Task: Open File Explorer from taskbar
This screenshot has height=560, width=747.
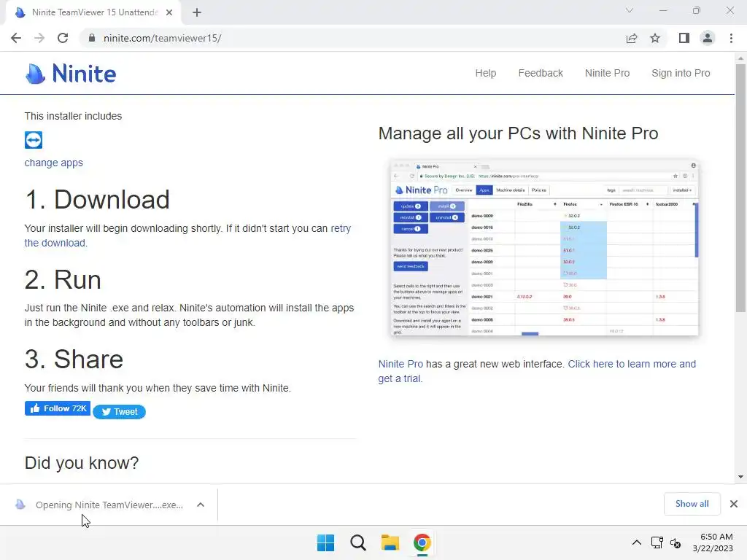Action: tap(390, 542)
